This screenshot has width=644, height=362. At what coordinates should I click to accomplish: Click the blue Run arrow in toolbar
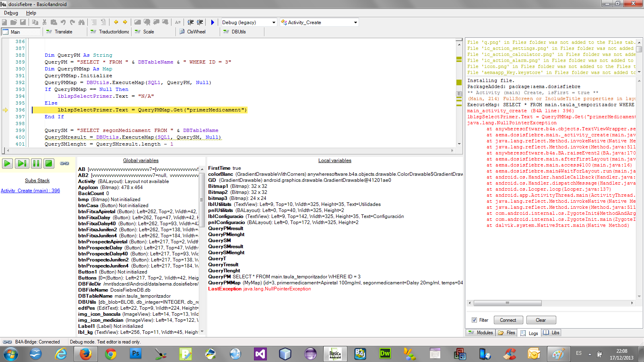click(x=213, y=23)
